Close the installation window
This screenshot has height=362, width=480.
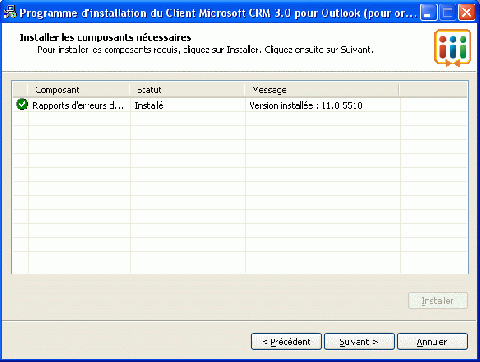point(466,13)
